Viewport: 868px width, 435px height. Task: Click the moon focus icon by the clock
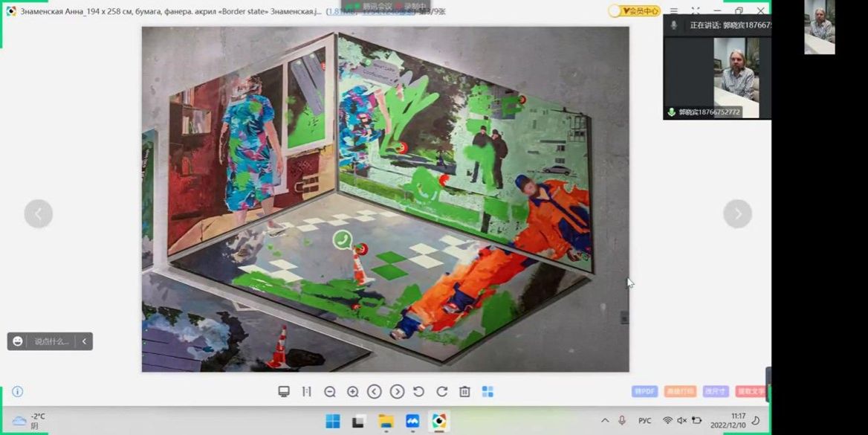click(x=756, y=421)
